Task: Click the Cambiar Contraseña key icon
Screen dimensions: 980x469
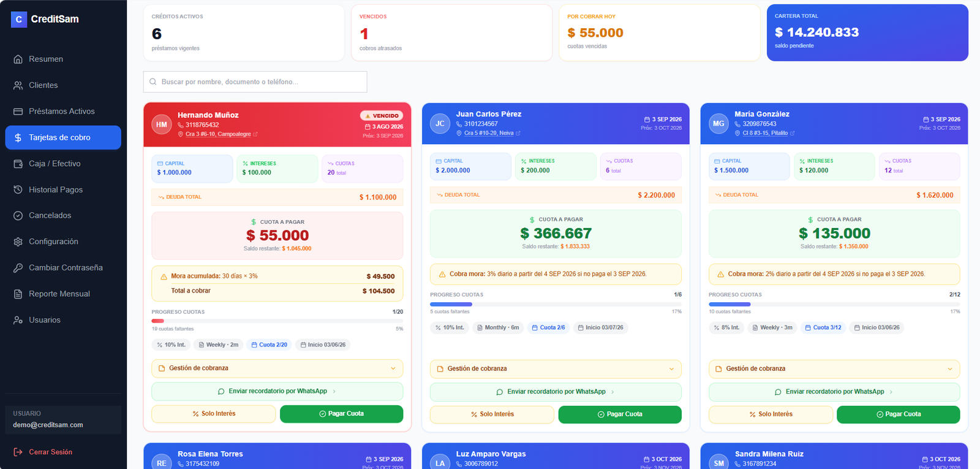Action: [18, 268]
